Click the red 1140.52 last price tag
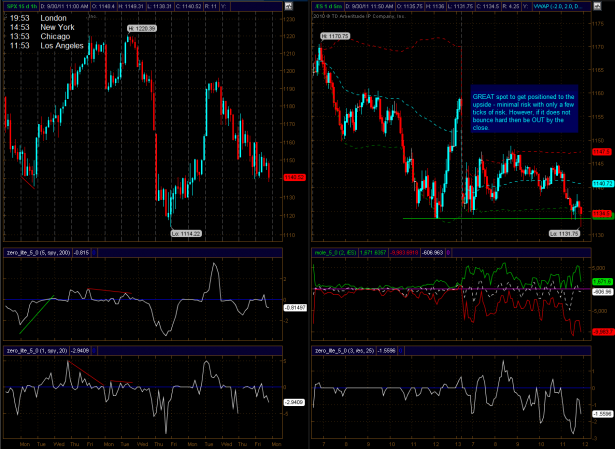Screen dimensions: 615x449 point(294,178)
